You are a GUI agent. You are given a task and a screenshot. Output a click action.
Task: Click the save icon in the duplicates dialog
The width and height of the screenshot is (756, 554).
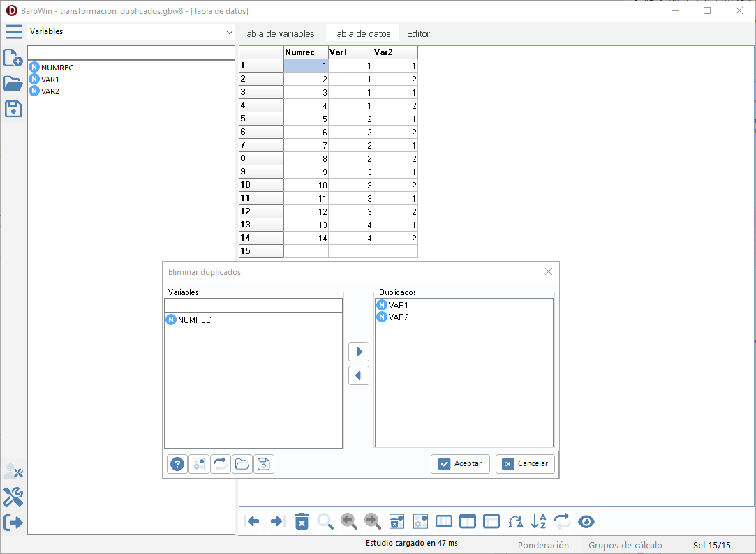[263, 464]
